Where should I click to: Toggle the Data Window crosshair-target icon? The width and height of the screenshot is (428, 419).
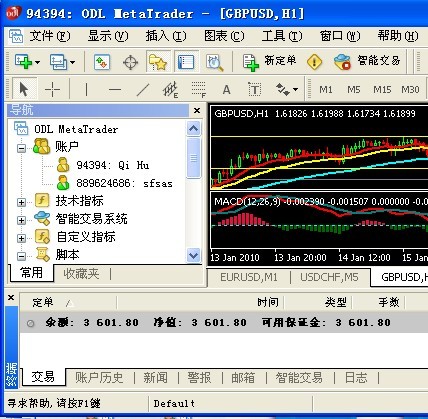[x=130, y=62]
